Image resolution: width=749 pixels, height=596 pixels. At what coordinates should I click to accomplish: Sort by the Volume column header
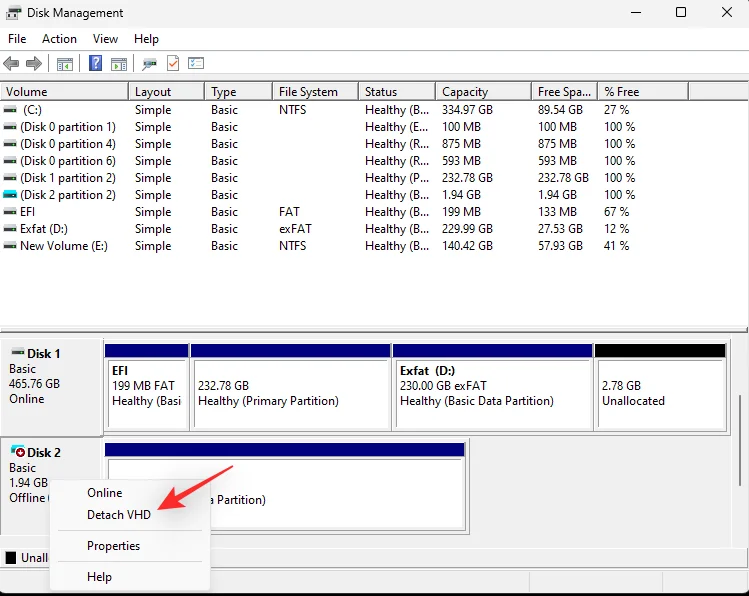pos(64,92)
